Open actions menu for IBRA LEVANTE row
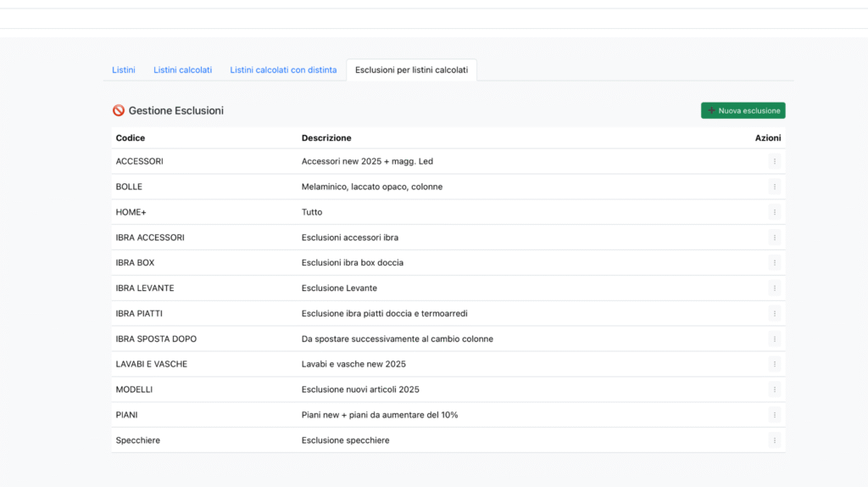 [x=774, y=288]
